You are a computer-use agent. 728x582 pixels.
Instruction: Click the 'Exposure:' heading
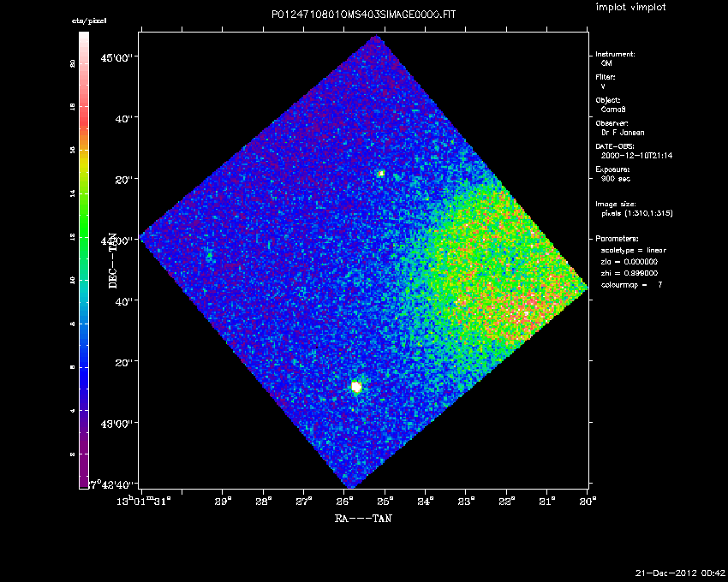coord(613,169)
